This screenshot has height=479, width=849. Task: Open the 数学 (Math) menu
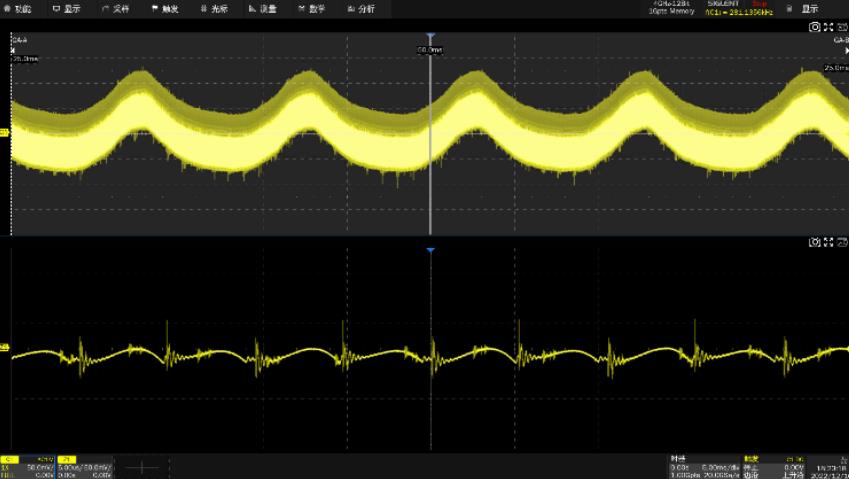(312, 8)
